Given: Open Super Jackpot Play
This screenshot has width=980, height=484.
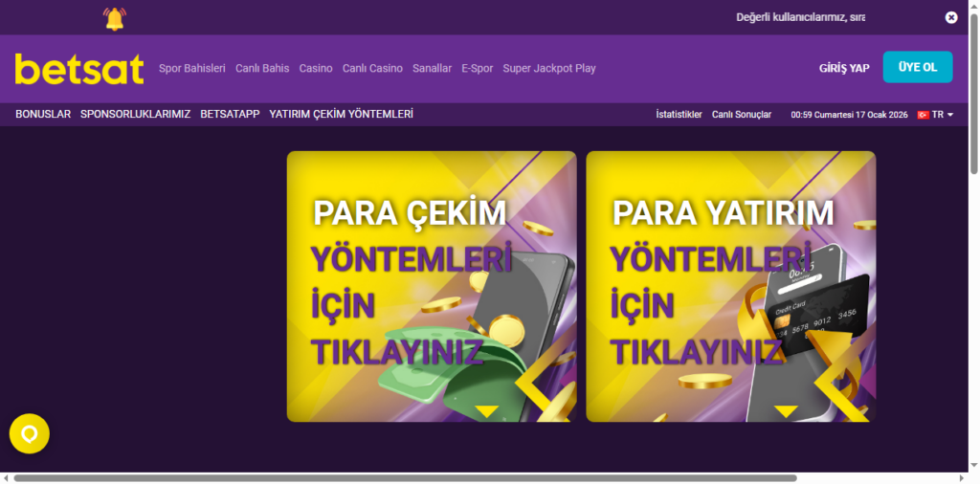Looking at the screenshot, I should 549,69.
